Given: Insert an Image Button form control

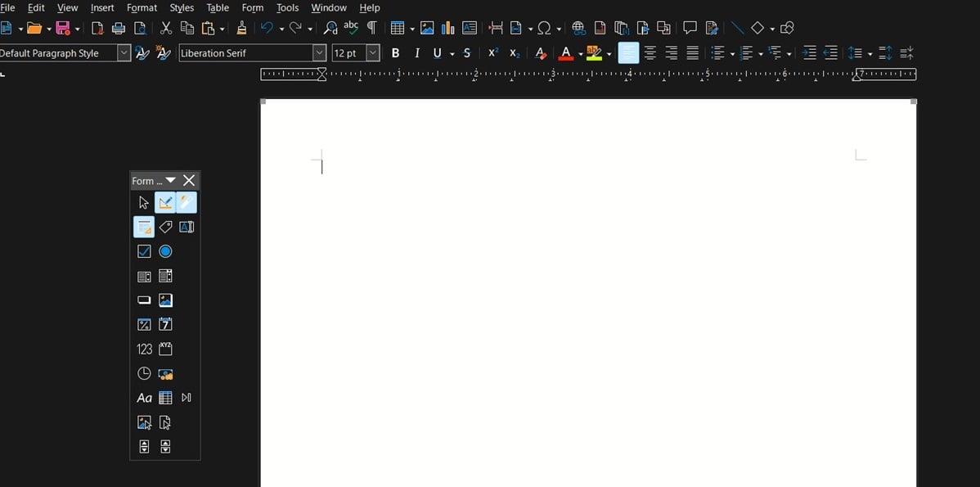Looking at the screenshot, I should coord(165,300).
